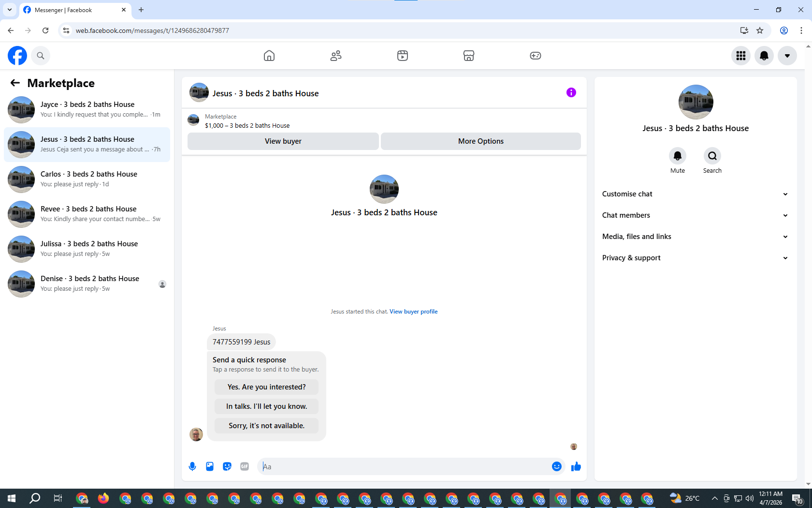Image resolution: width=812 pixels, height=508 pixels.
Task: Open the purple conversation information icon
Action: (571, 92)
